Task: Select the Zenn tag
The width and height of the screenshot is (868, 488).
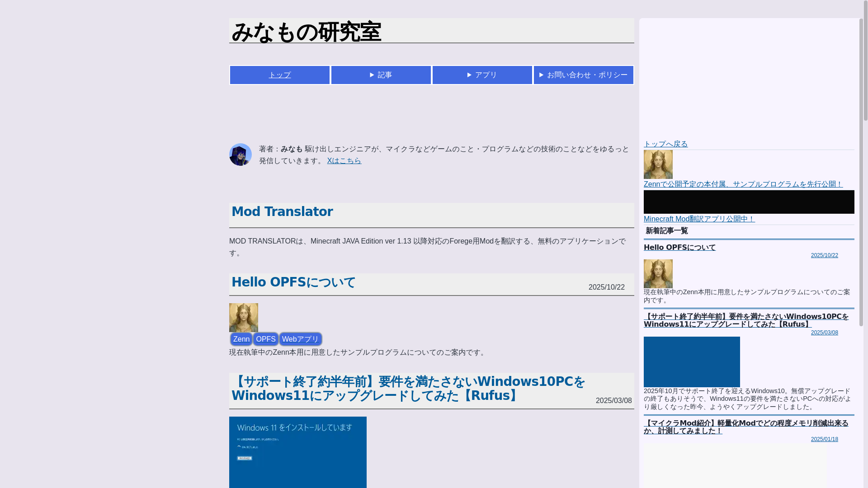Action: point(241,339)
